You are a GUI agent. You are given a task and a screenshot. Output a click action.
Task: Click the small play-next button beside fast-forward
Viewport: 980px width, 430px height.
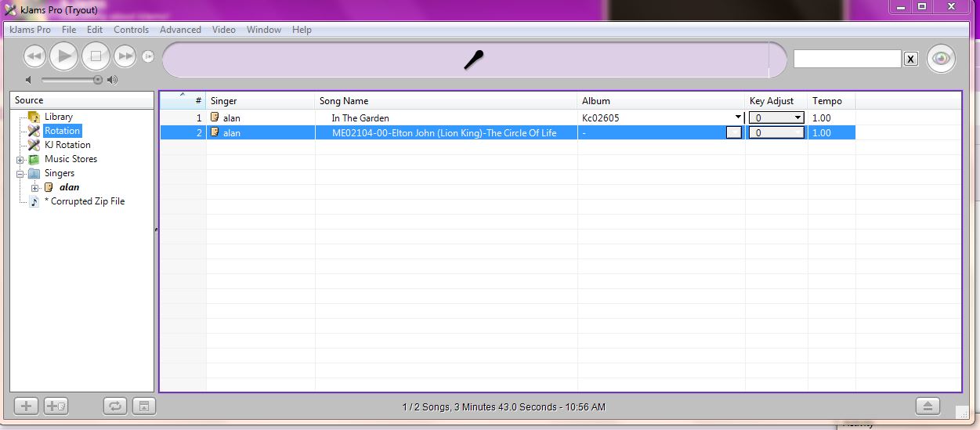point(148,56)
